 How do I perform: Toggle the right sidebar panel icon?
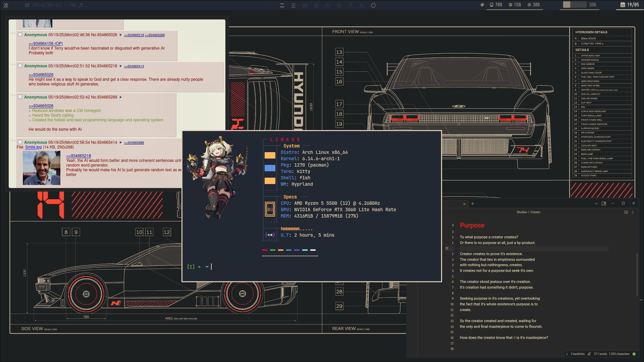click(604, 203)
